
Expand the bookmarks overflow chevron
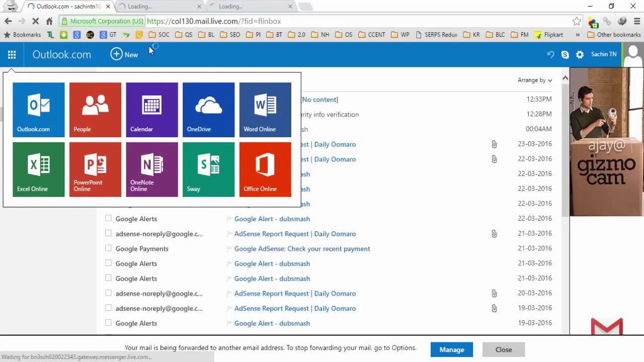click(578, 35)
